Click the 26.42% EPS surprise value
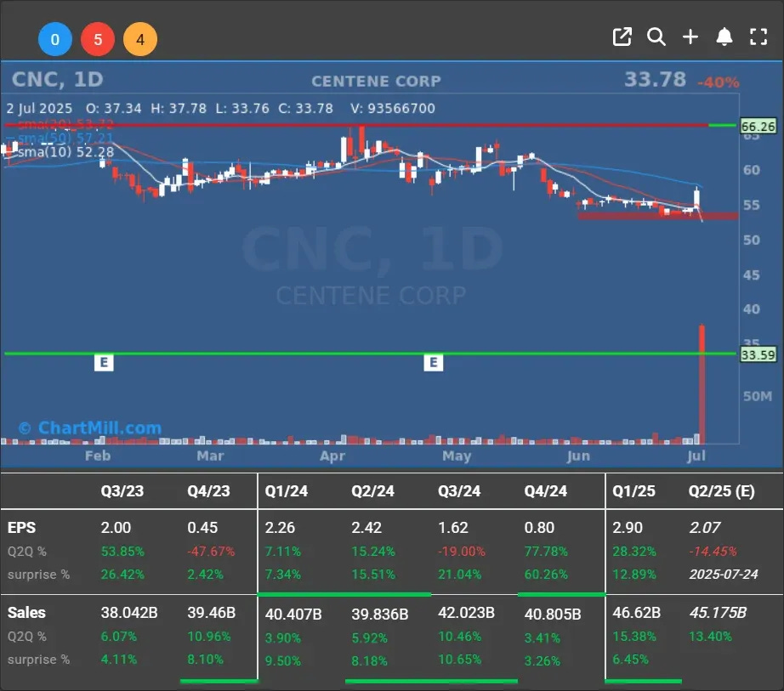The height and width of the screenshot is (691, 784). (122, 575)
